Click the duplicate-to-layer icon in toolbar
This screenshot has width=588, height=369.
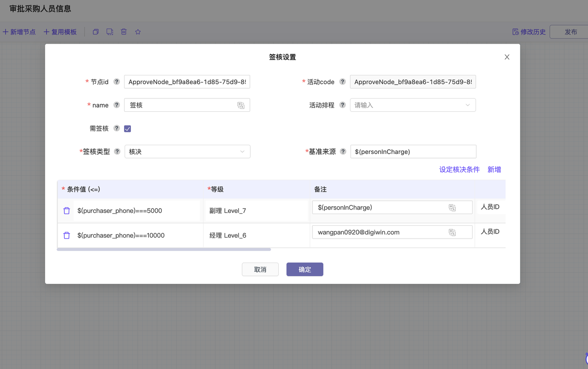(110, 32)
